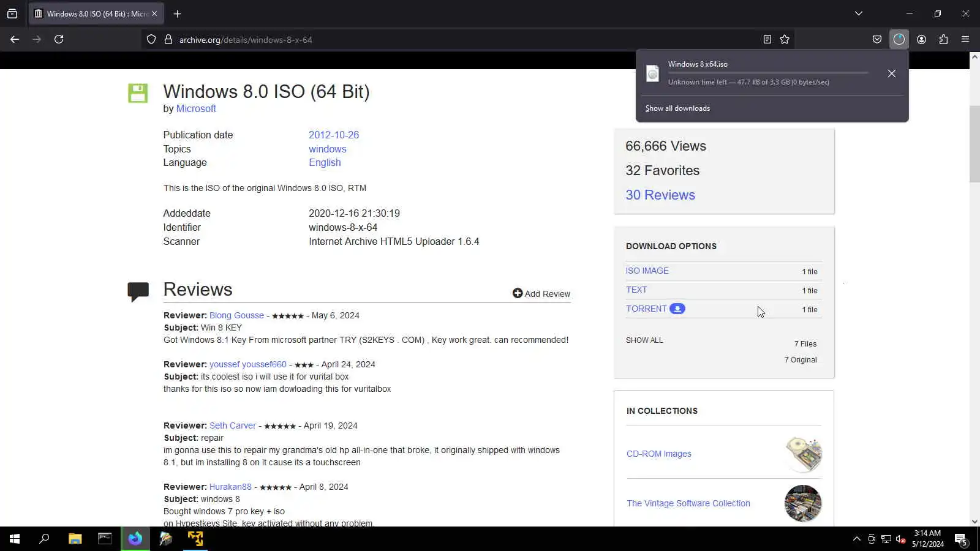Open terminal app on taskbar

(105, 539)
